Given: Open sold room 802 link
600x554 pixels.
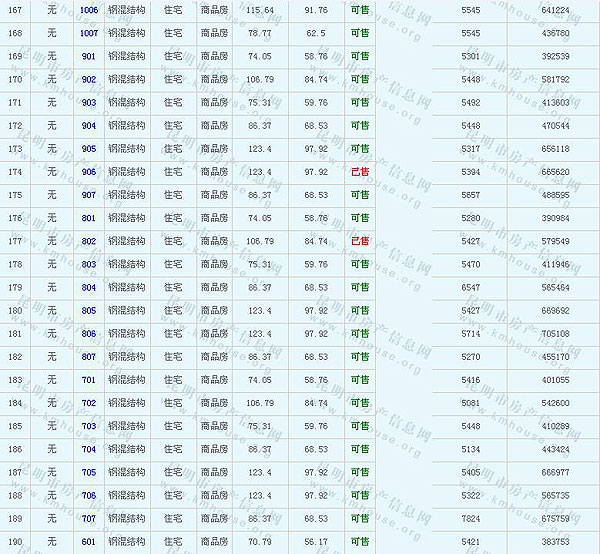Looking at the screenshot, I should 89,241.
